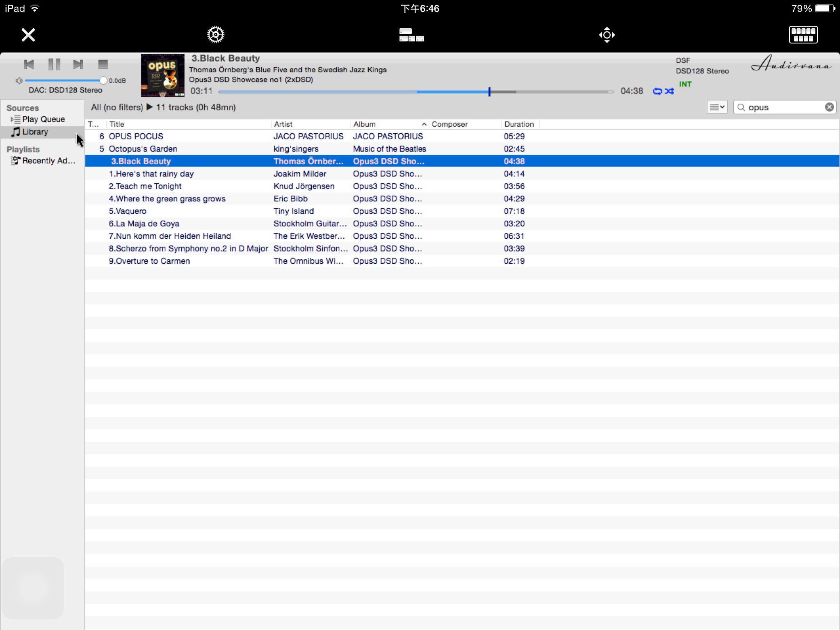Expand the Play Queue disclosure triangle
Viewport: 840px width, 630px height.
pos(12,119)
